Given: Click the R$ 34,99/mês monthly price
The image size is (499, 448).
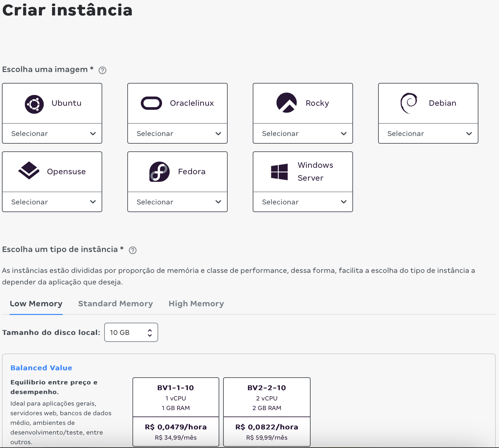Looking at the screenshot, I should (176, 437).
